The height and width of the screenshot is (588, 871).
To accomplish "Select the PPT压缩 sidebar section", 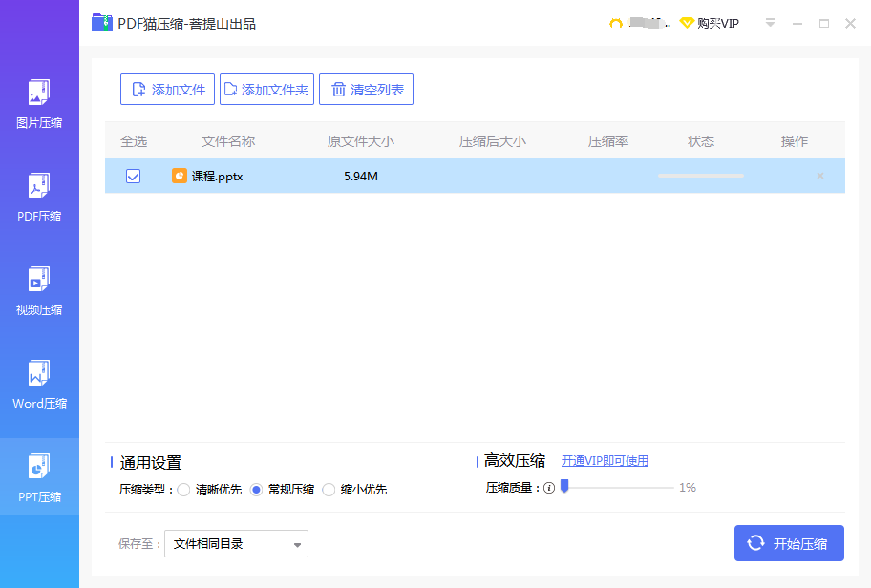I will [39, 477].
